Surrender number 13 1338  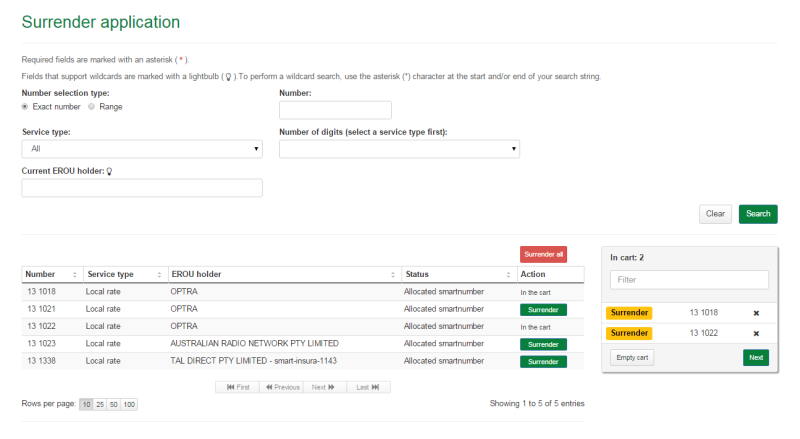(x=543, y=362)
